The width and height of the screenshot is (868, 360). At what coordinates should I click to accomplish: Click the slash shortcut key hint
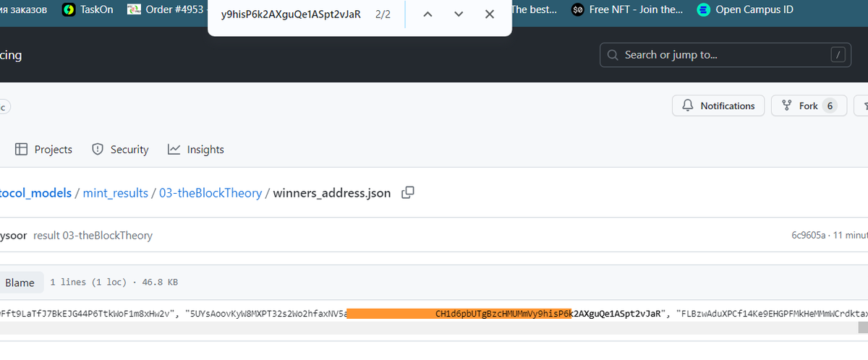838,55
